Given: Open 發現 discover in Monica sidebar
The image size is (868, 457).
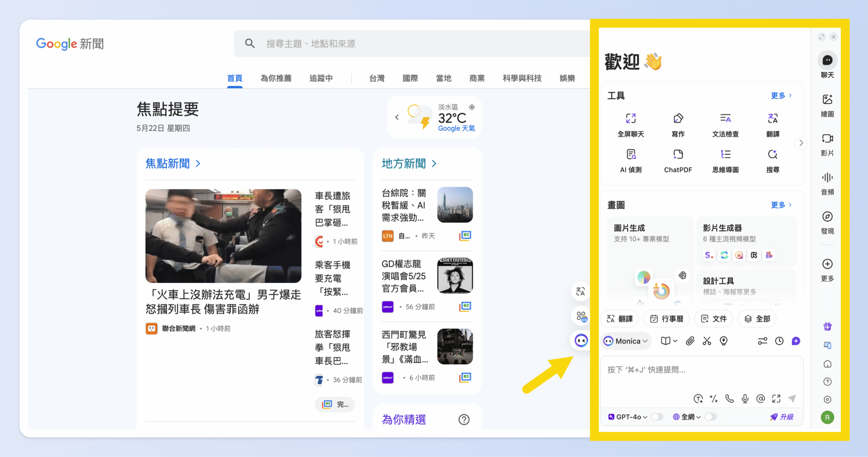Looking at the screenshot, I should [x=827, y=222].
